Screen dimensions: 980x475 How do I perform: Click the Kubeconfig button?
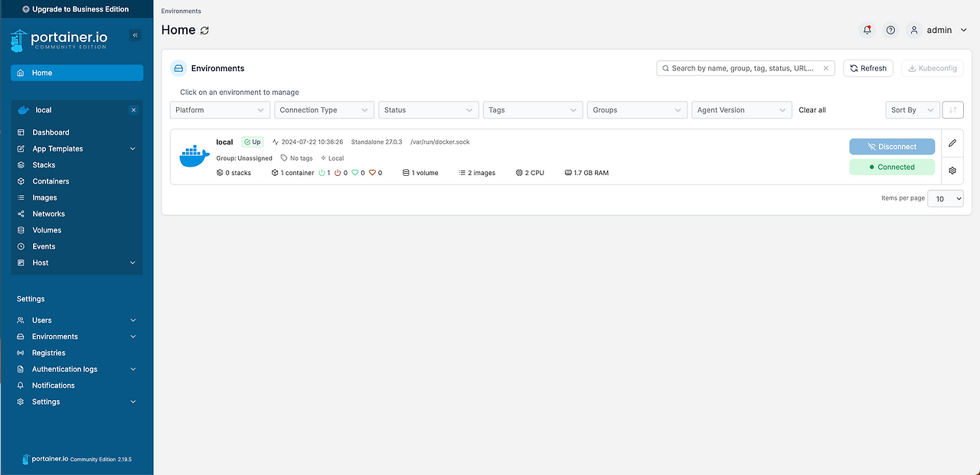coord(932,68)
